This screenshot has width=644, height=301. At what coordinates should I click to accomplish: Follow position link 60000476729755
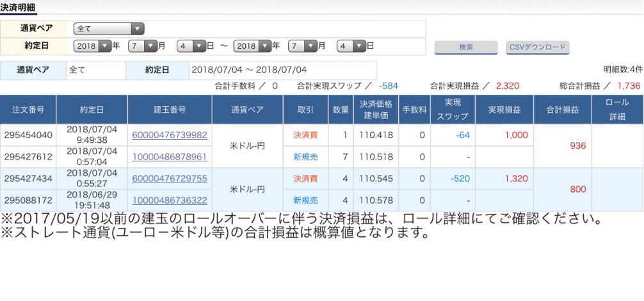pos(170,179)
